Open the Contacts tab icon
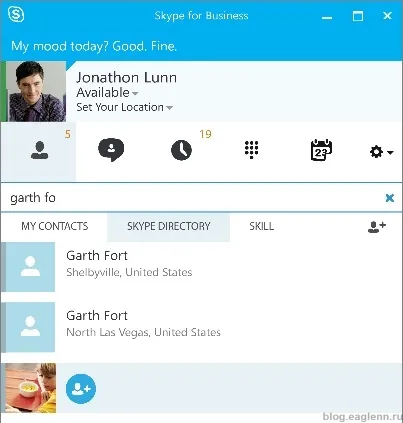The image size is (403, 423). tap(39, 150)
